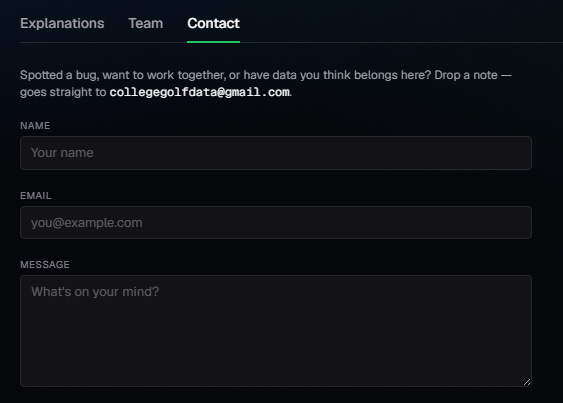Click the you@example.com email field
This screenshot has width=563, height=403.
pos(276,223)
